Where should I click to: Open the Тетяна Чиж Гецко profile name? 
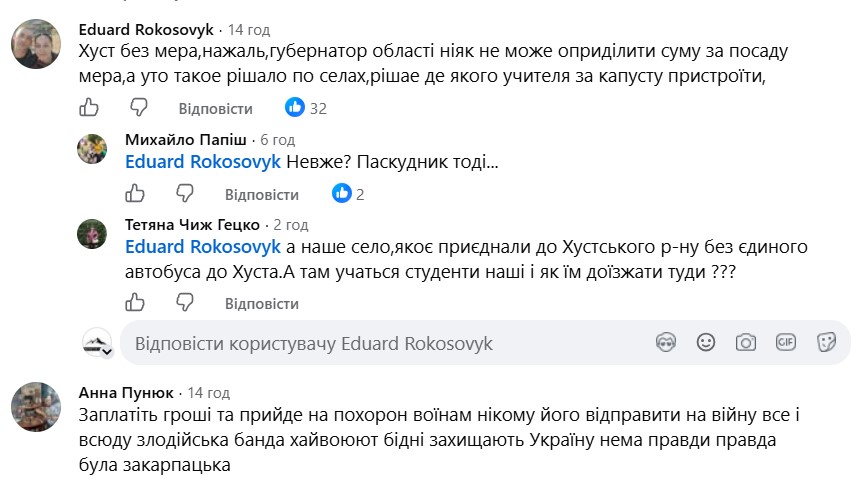coord(192,225)
